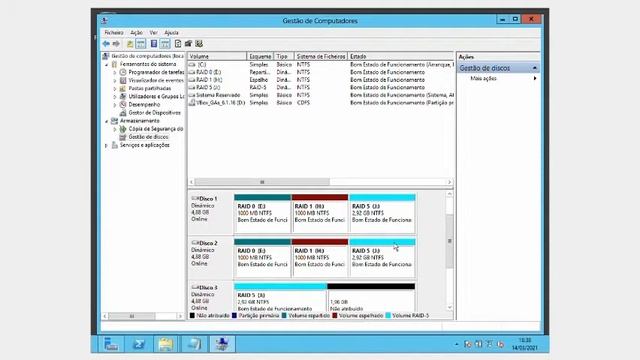Expand the Serviços e aplicações node
This screenshot has height=360, width=640.
[107, 145]
